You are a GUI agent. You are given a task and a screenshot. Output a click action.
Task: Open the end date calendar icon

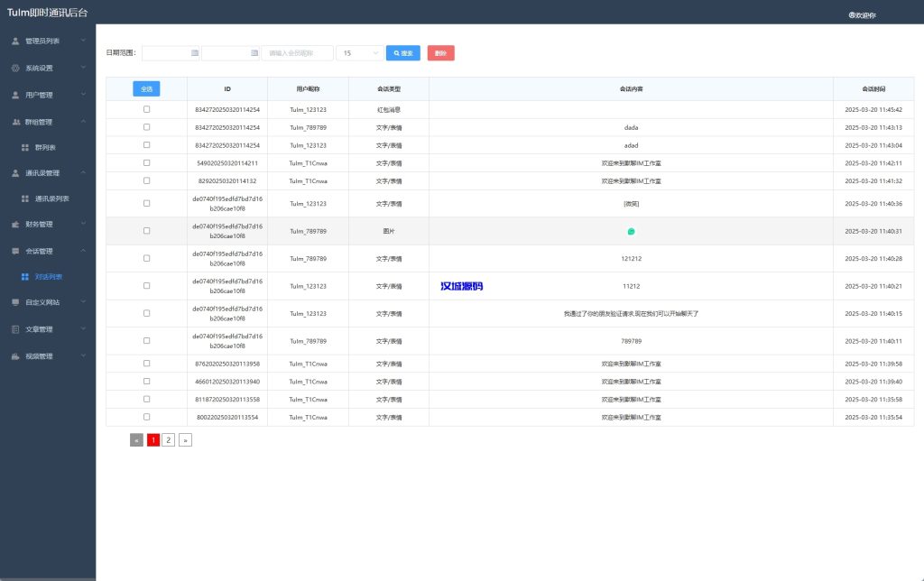tap(254, 53)
